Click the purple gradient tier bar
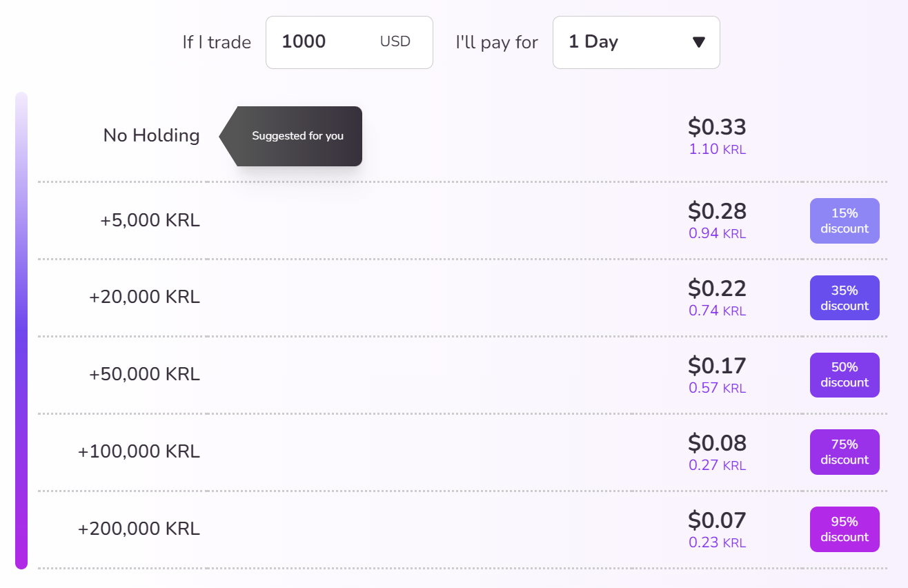The width and height of the screenshot is (908, 588). click(21, 330)
